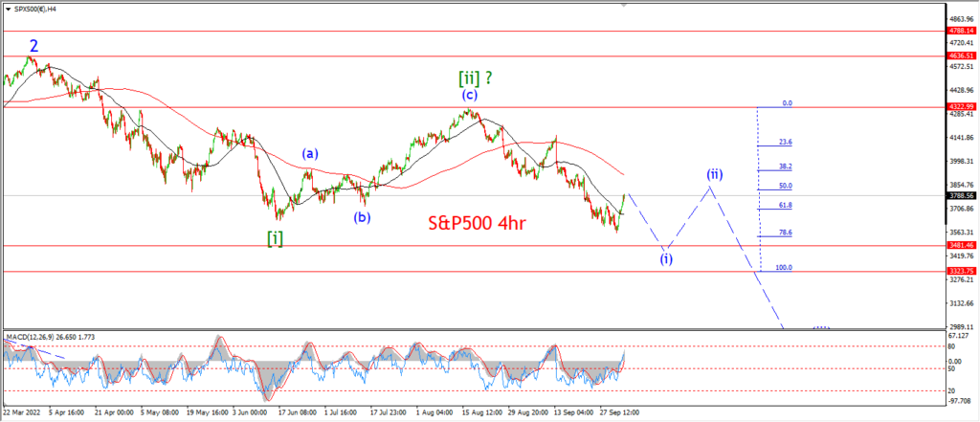
Task: Click the "13 Sep 04:00" time label
Action: point(576,413)
